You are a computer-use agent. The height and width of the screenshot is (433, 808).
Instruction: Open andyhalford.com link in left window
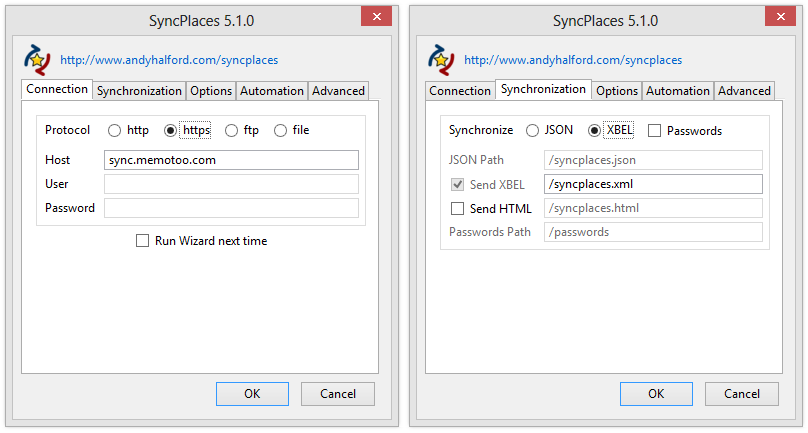click(x=169, y=60)
